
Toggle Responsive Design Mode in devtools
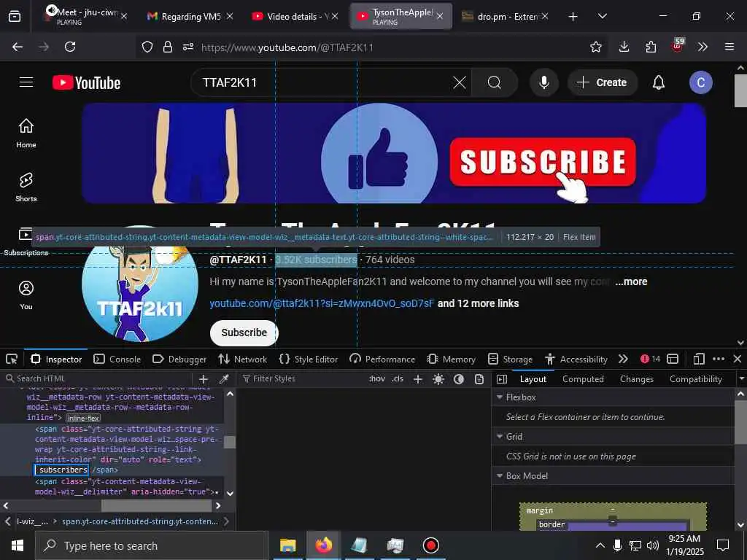pos(698,359)
